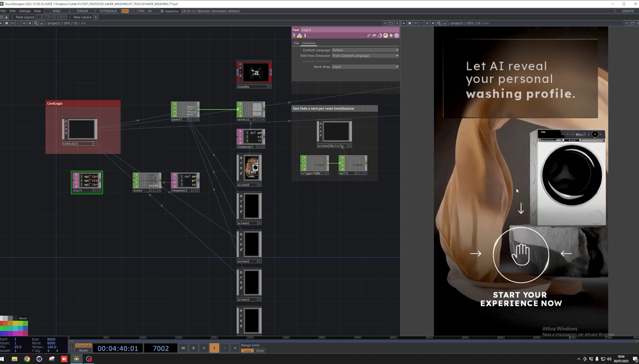Open the comment bubble icon in parameters
This screenshot has height=364, width=639.
pyautogui.click(x=374, y=35)
